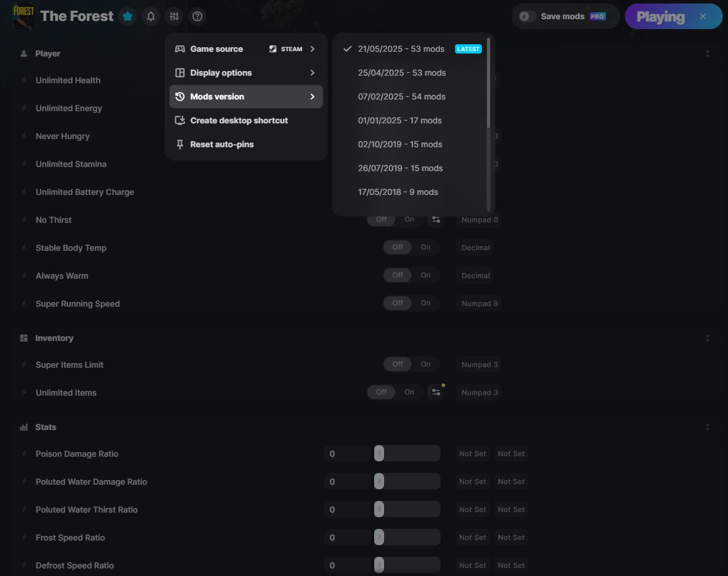Select 07/02/2025 - 54 mods version
The image size is (728, 576).
tap(402, 97)
